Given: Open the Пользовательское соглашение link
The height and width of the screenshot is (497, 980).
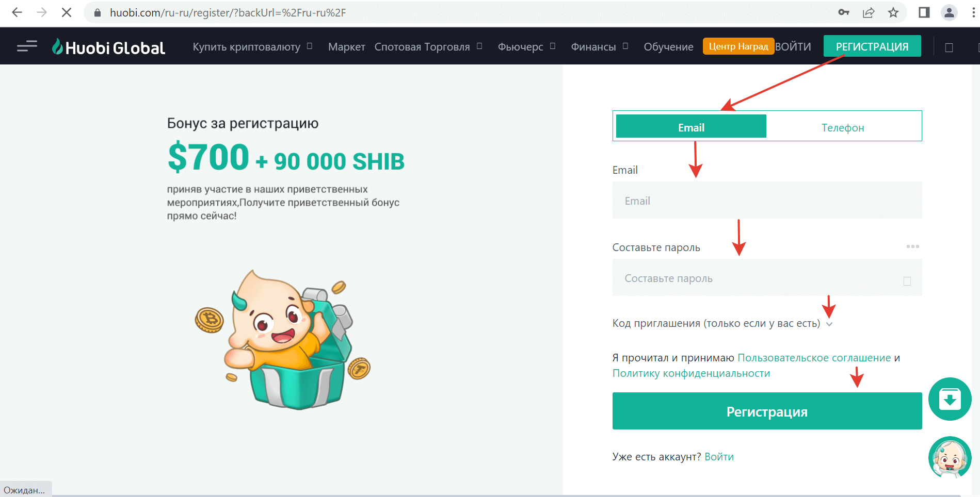Looking at the screenshot, I should click(814, 358).
